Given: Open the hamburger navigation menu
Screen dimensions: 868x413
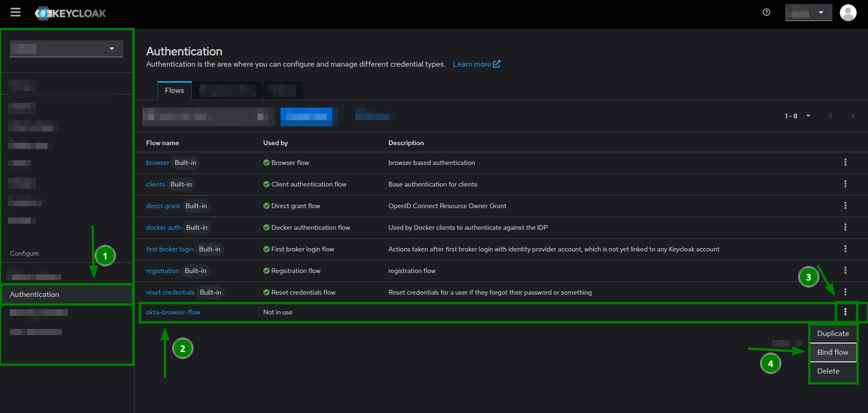Looking at the screenshot, I should [x=15, y=11].
